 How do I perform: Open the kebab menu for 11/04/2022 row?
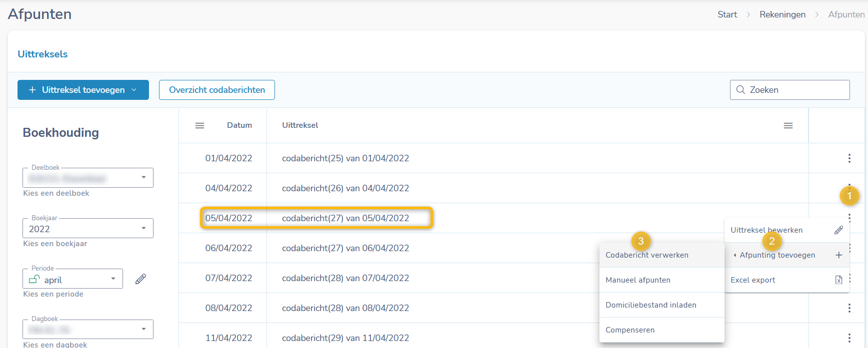click(x=849, y=338)
